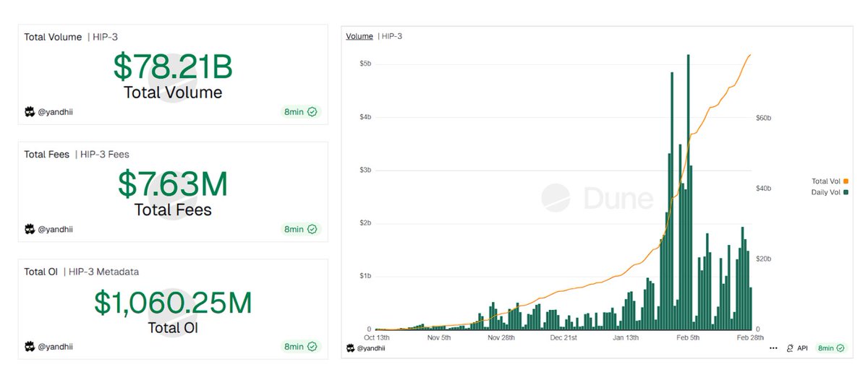Select the $7.63M total fees value
The image size is (868, 380).
[x=173, y=184]
